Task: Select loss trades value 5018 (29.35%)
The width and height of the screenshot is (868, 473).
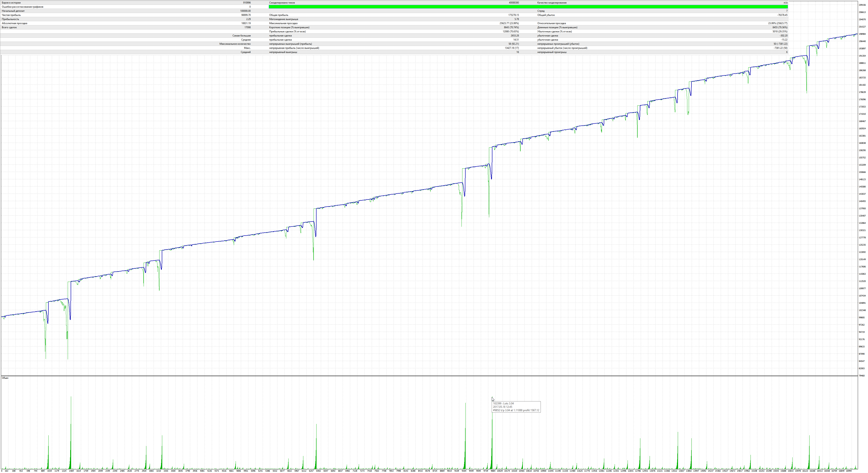Action: pyautogui.click(x=780, y=32)
